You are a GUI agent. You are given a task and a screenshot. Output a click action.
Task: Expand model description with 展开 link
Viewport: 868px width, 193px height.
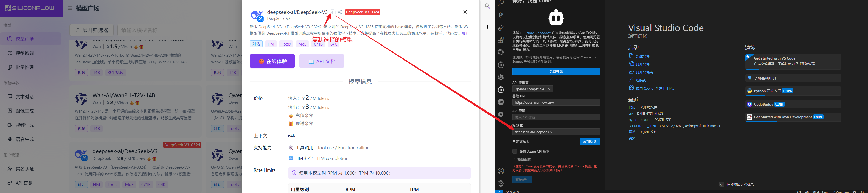[465, 33]
